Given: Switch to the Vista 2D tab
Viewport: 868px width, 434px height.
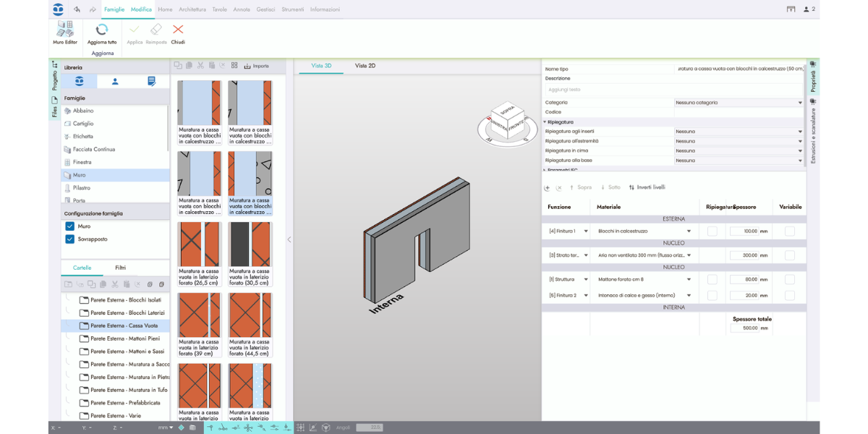Looking at the screenshot, I should 365,66.
